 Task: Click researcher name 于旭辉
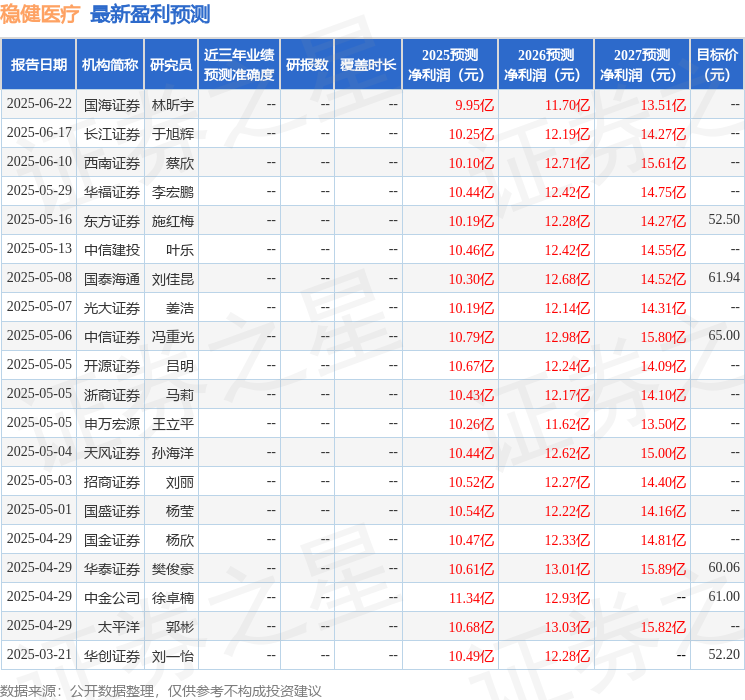[173, 134]
